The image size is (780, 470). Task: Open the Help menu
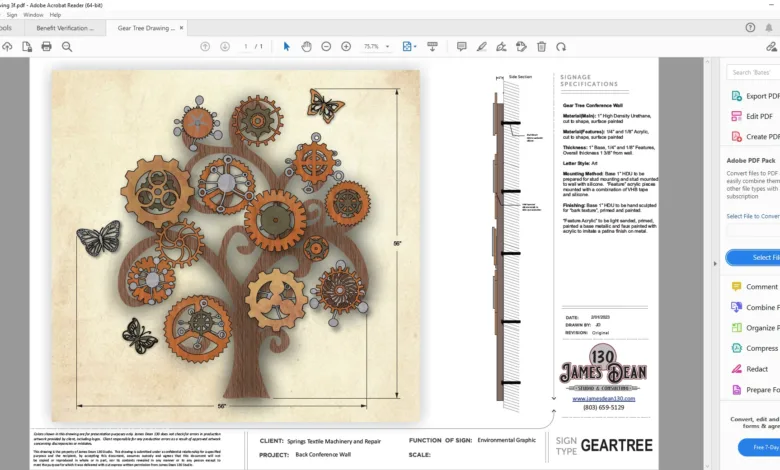(x=55, y=15)
